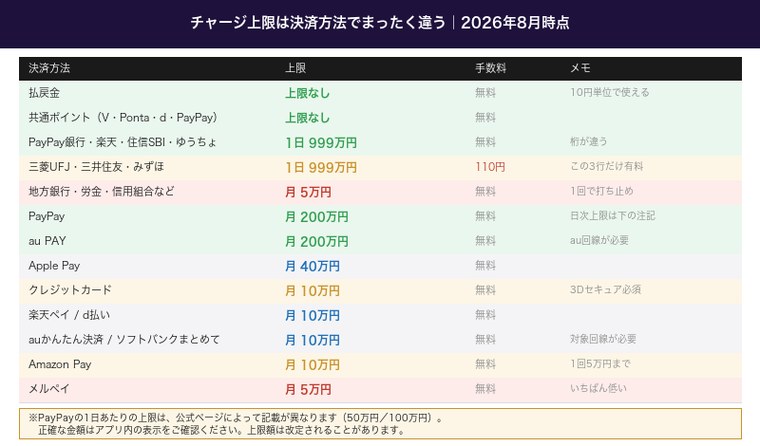Click the memo 1回で打ち止め

coord(602,191)
